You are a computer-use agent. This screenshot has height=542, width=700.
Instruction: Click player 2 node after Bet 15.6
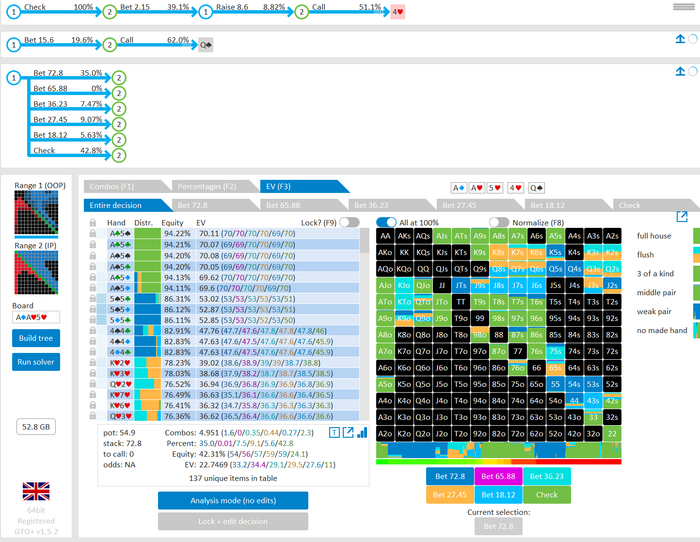(x=109, y=45)
